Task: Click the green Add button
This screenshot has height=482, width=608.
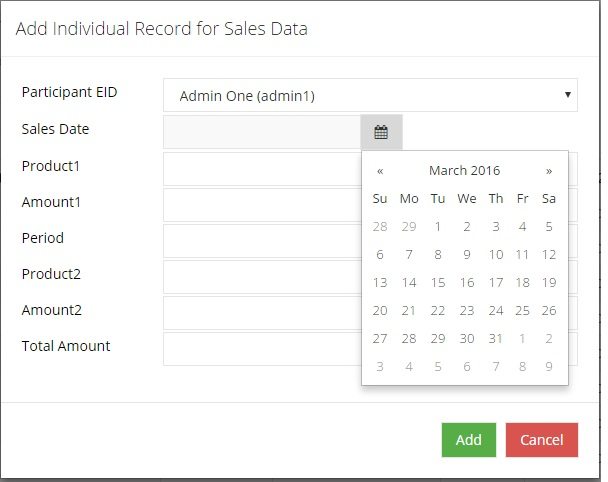Action: [x=468, y=440]
